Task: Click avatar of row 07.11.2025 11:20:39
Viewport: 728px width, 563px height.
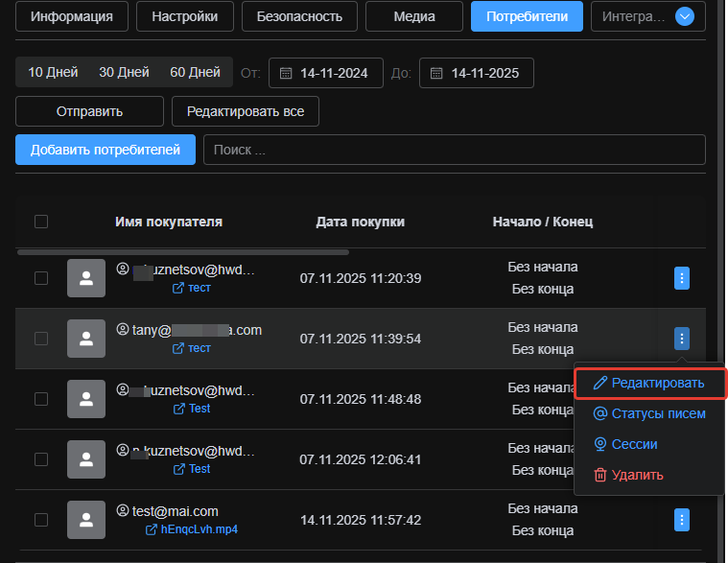Action: point(86,278)
